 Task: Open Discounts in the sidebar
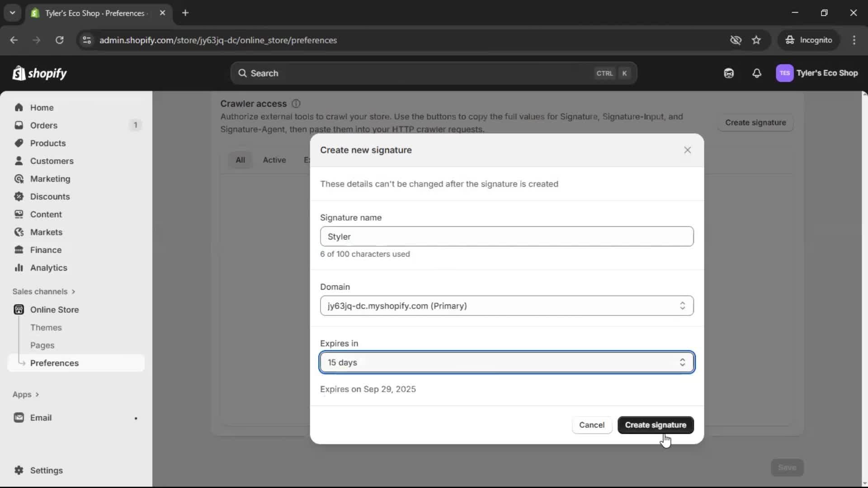[49, 197]
